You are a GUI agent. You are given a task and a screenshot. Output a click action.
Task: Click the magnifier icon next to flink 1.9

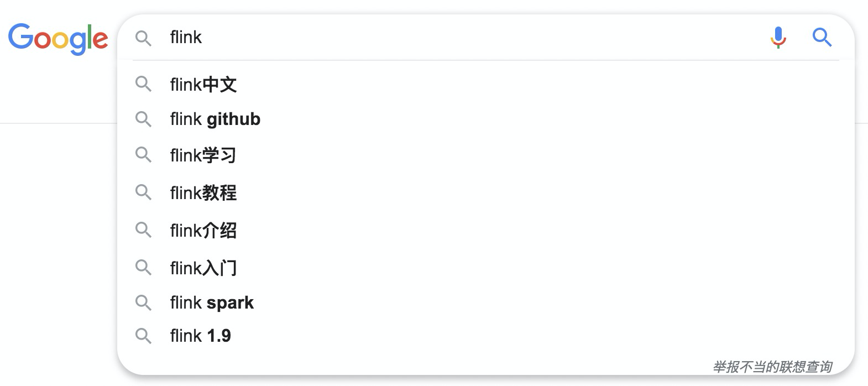(x=143, y=336)
